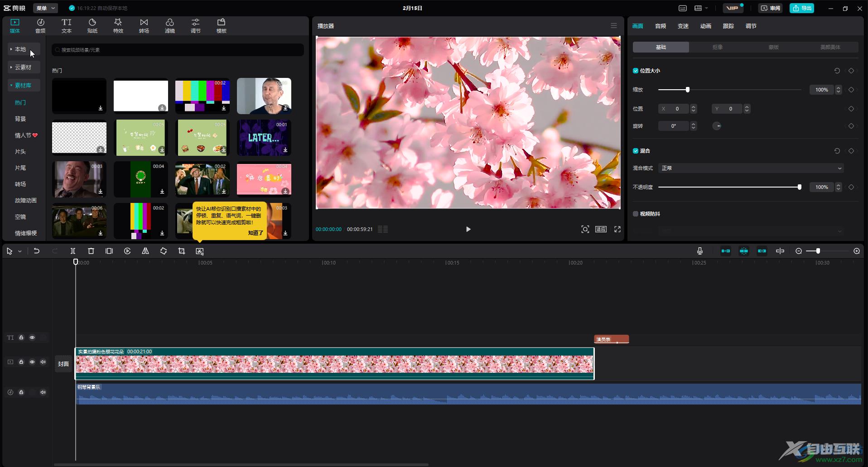Click the mirror flip icon in toolbar
The width and height of the screenshot is (868, 467).
coord(145,251)
